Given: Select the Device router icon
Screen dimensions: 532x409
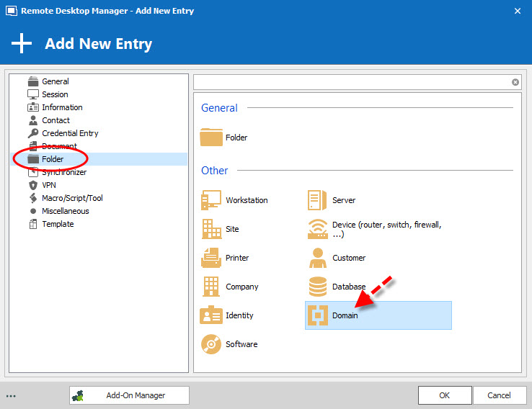Looking at the screenshot, I should 318,229.
